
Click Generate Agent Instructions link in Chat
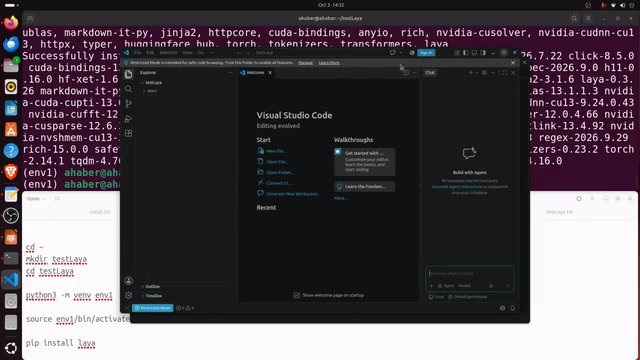pyautogui.click(x=457, y=187)
